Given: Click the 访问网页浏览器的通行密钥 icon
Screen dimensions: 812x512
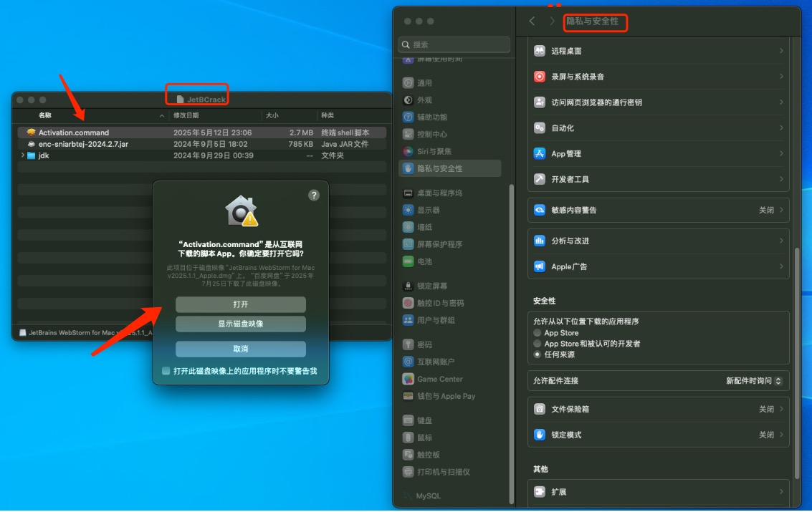Looking at the screenshot, I should tap(540, 102).
